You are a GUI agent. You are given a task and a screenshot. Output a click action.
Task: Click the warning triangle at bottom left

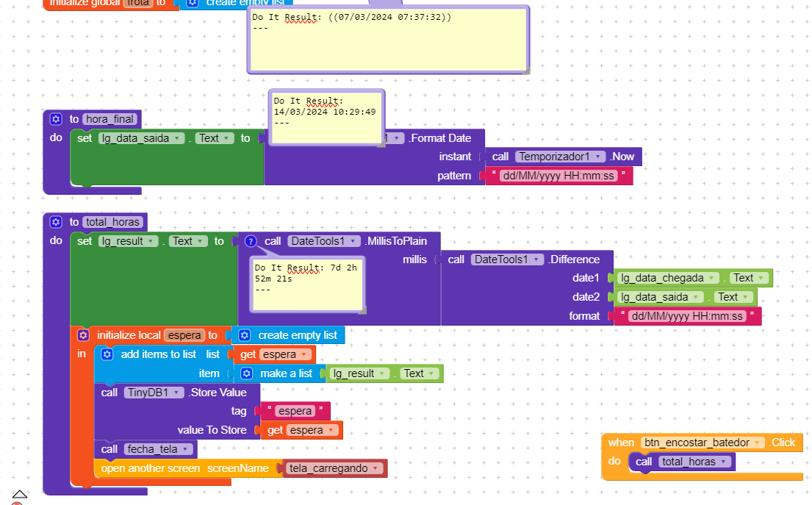19,495
